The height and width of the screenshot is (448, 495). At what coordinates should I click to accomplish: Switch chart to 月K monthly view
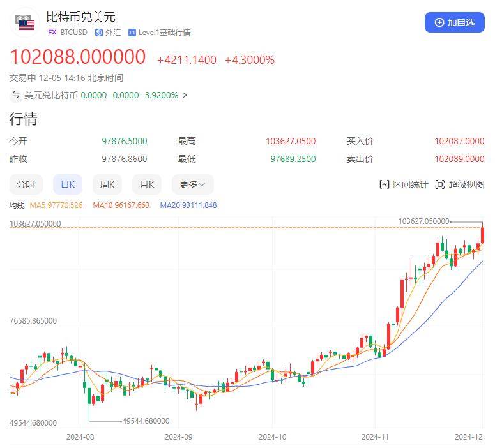pos(147,184)
